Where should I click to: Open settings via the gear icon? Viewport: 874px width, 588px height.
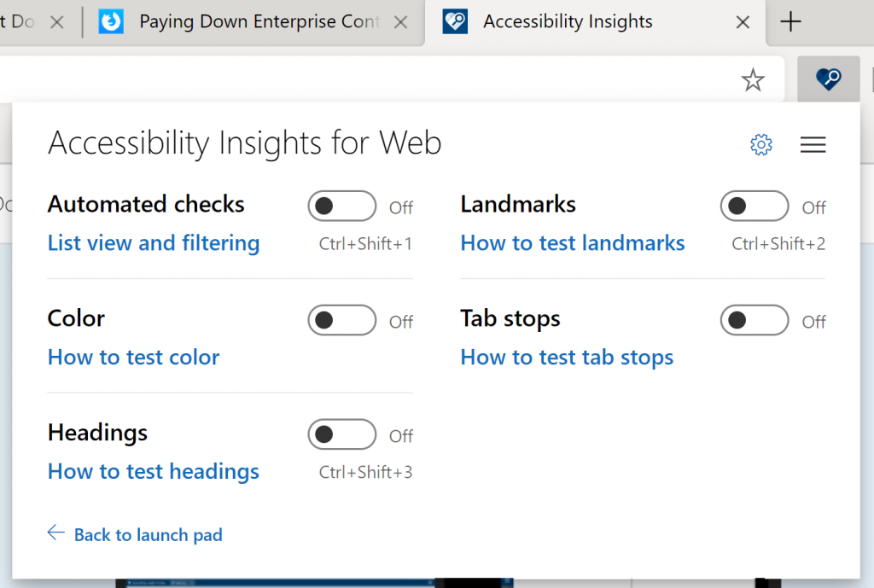click(760, 145)
